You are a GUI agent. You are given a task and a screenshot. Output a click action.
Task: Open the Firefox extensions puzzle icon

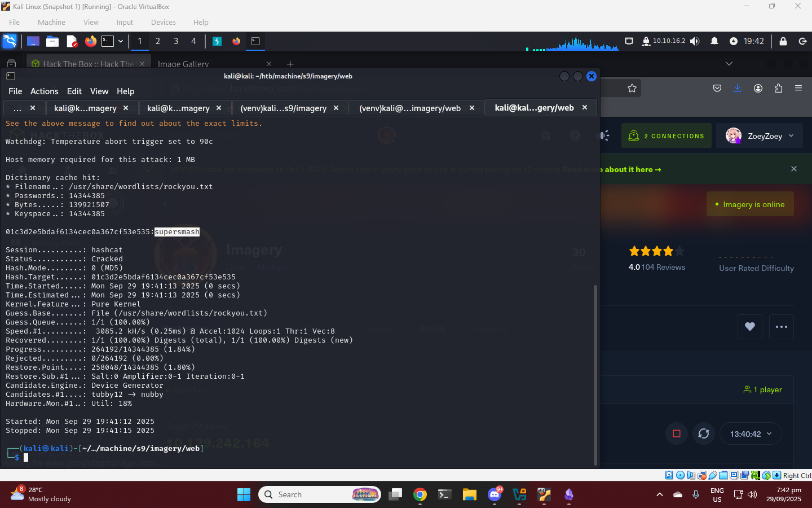[778, 88]
